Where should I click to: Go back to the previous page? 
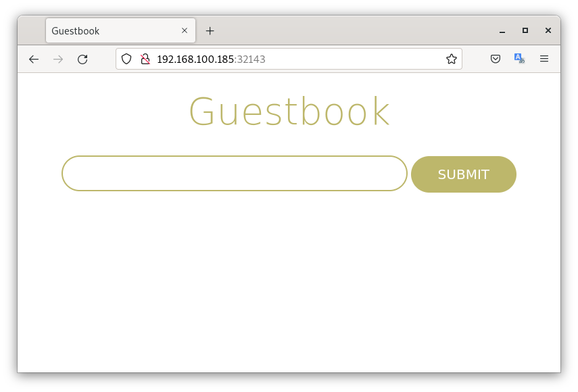pyautogui.click(x=34, y=59)
